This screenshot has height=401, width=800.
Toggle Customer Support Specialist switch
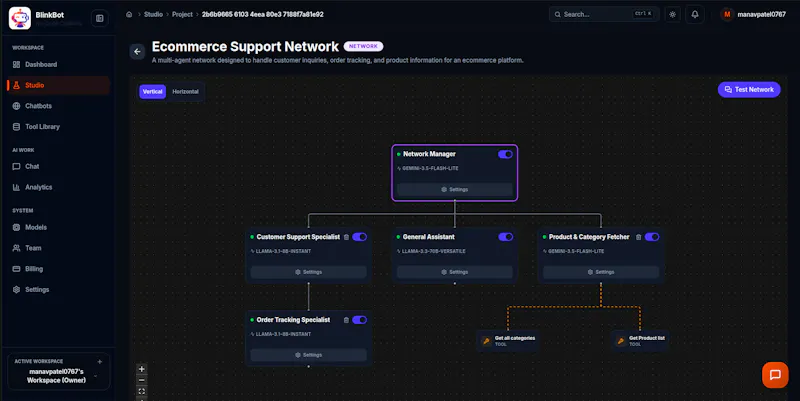coord(359,237)
